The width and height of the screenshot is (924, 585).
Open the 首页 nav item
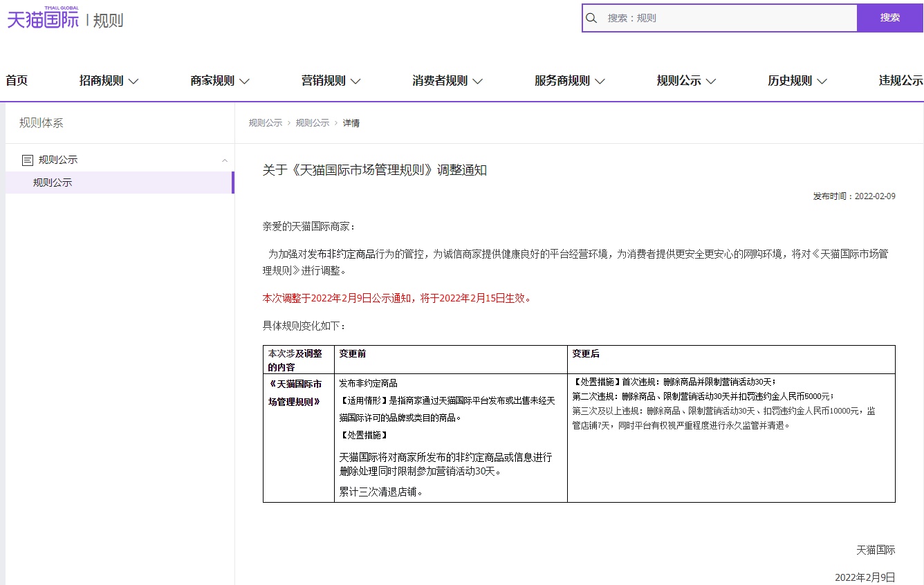pyautogui.click(x=17, y=81)
